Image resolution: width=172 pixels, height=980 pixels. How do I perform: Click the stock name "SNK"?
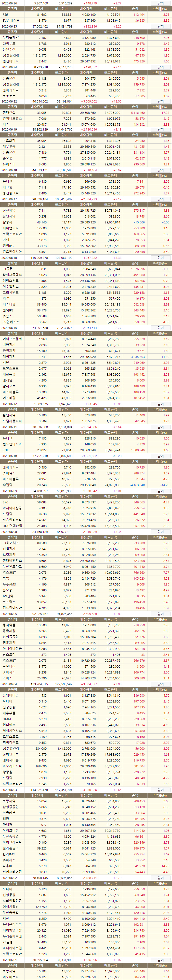[x=5, y=450]
